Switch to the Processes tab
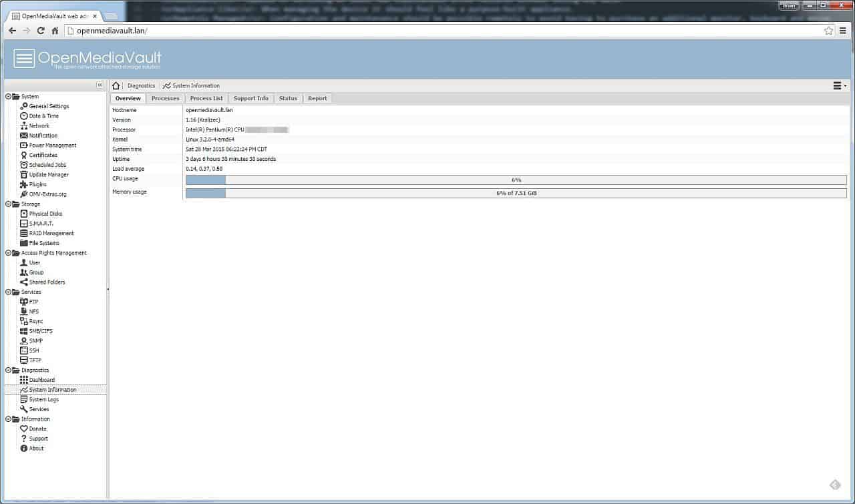This screenshot has width=855, height=504. pyautogui.click(x=165, y=98)
